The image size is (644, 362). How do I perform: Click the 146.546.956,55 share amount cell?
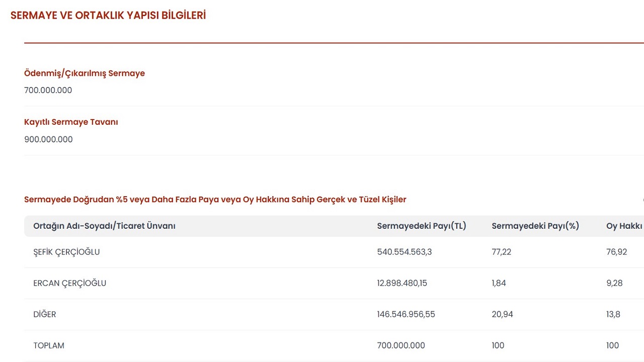pos(406,314)
